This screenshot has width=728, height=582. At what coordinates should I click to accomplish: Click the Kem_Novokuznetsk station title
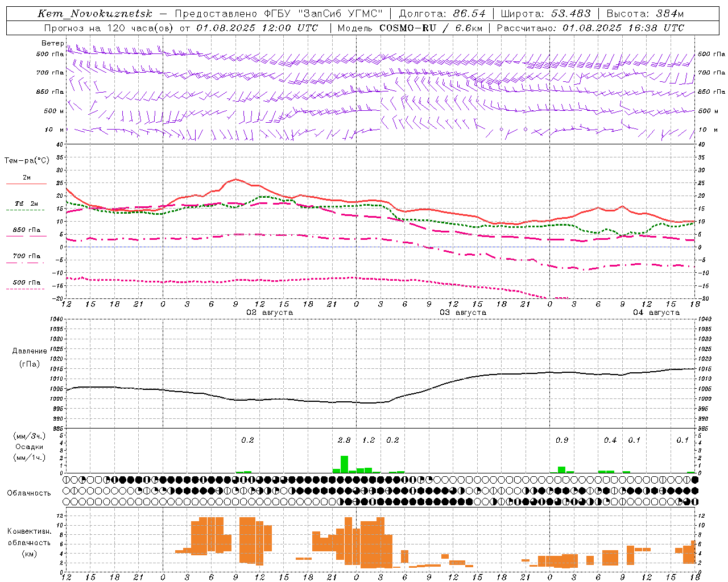(95, 14)
